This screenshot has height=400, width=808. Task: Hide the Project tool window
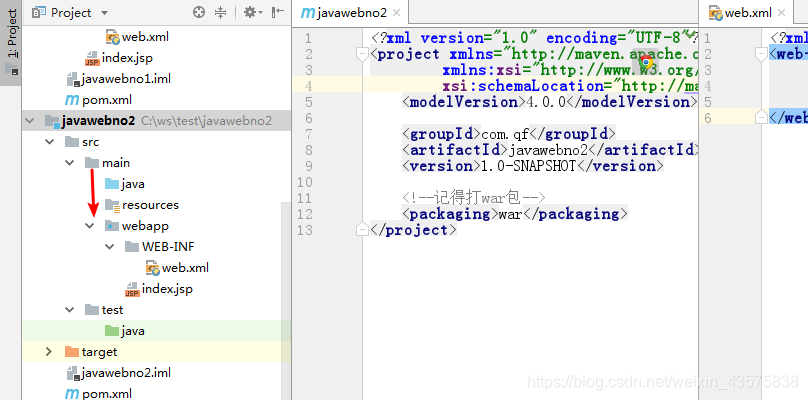pyautogui.click(x=278, y=12)
